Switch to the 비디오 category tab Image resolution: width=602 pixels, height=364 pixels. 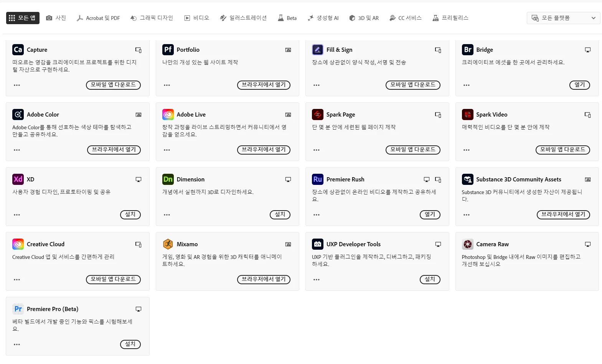197,18
